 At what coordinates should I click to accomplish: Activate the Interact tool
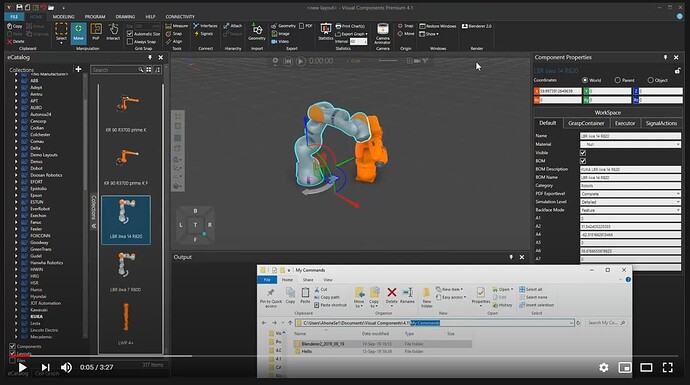point(113,32)
